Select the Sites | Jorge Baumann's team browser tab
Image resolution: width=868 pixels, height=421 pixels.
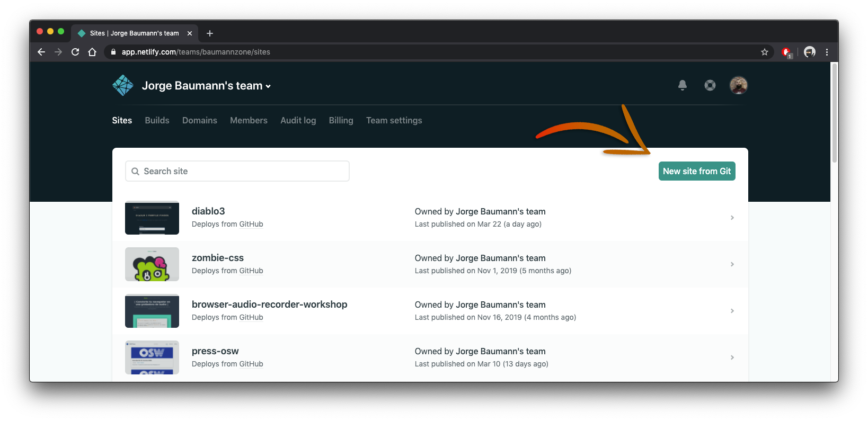135,33
